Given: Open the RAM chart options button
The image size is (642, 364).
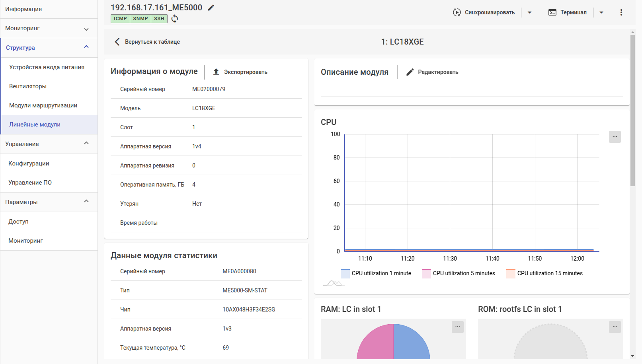Looking at the screenshot, I should [x=457, y=327].
